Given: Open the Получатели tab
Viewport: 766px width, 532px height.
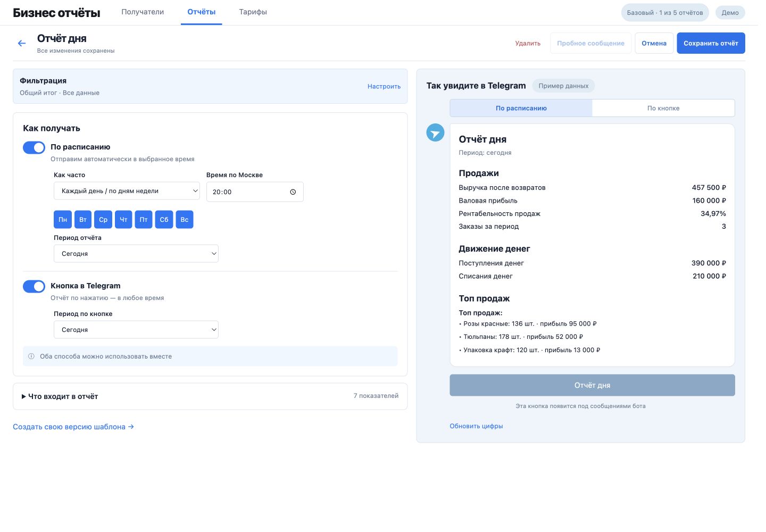Looking at the screenshot, I should (143, 12).
